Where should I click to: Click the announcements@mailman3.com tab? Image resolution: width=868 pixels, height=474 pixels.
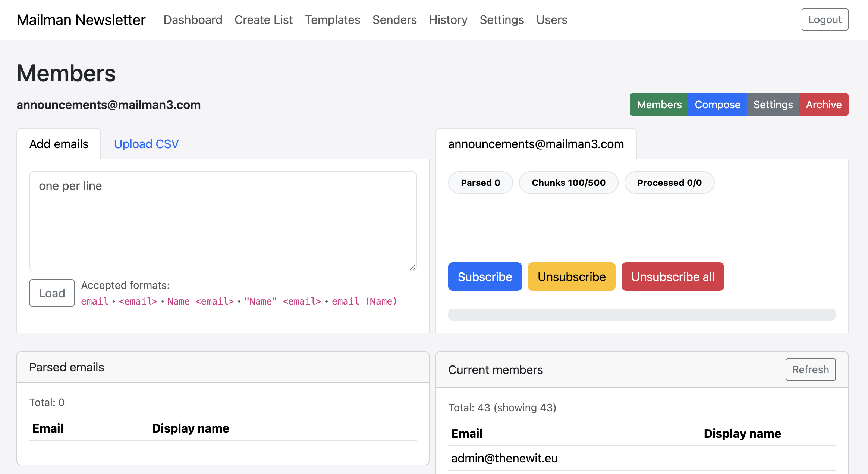(535, 144)
